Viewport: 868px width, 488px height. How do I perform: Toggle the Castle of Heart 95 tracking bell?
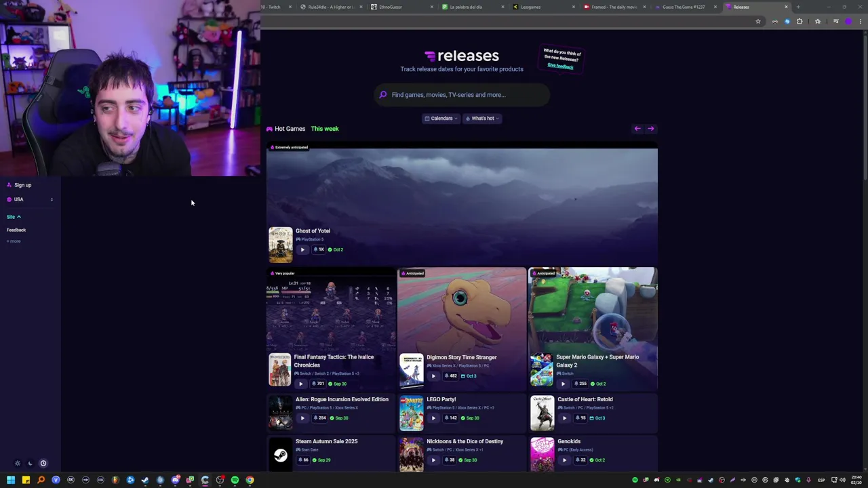(580, 418)
